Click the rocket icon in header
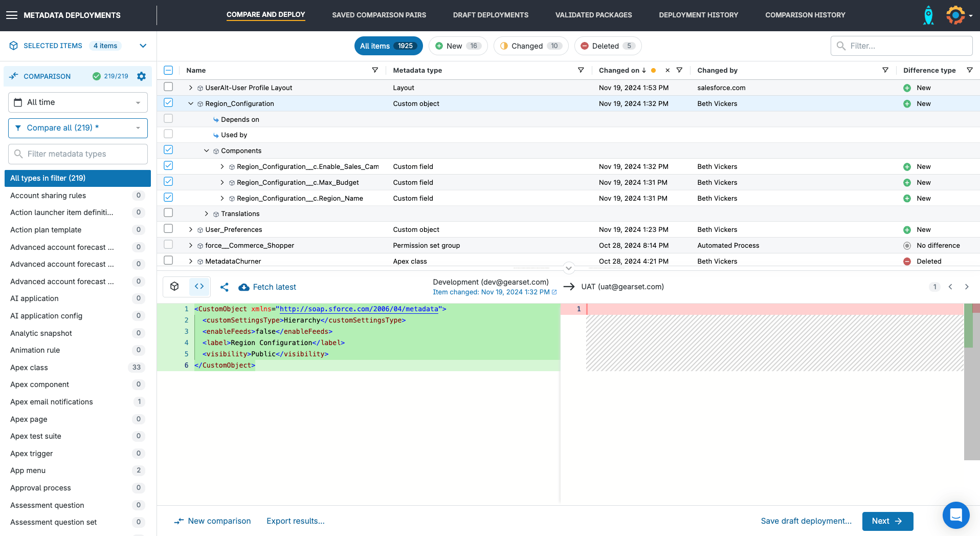Screen dimensions: 980x536 tap(928, 15)
